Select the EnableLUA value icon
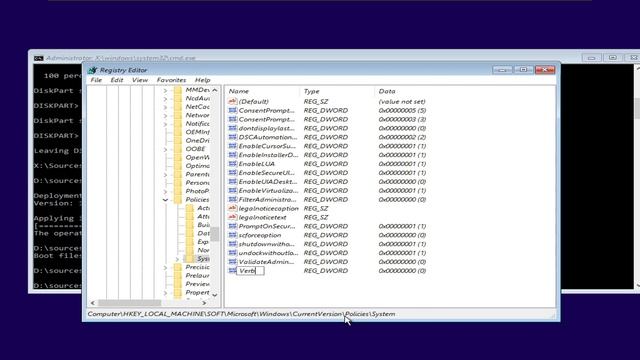 tap(233, 164)
